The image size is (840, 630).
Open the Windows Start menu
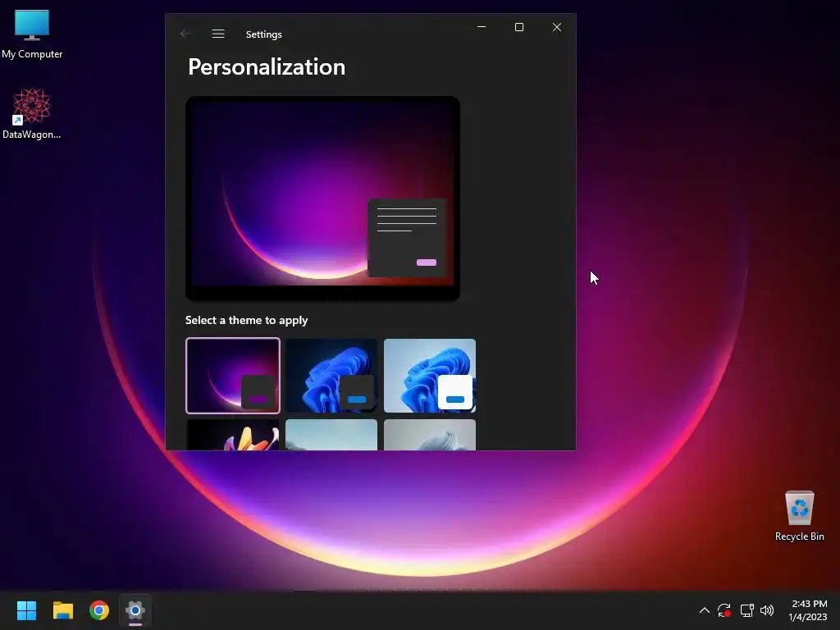coord(26,610)
